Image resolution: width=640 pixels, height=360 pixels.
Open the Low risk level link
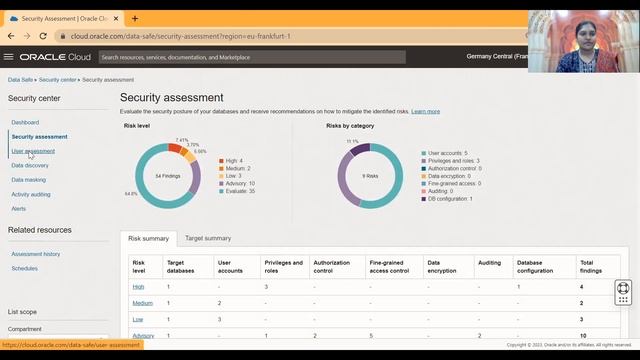click(138, 320)
